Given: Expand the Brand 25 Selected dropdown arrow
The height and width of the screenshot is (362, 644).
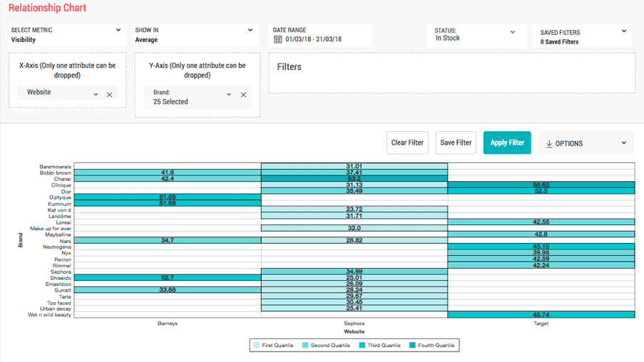Looking at the screenshot, I should (x=229, y=94).
